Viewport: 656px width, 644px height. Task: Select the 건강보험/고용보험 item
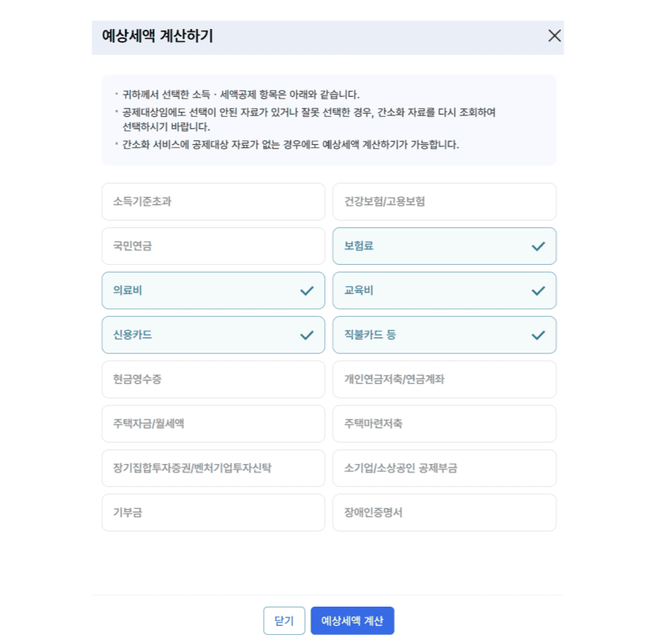pos(444,201)
